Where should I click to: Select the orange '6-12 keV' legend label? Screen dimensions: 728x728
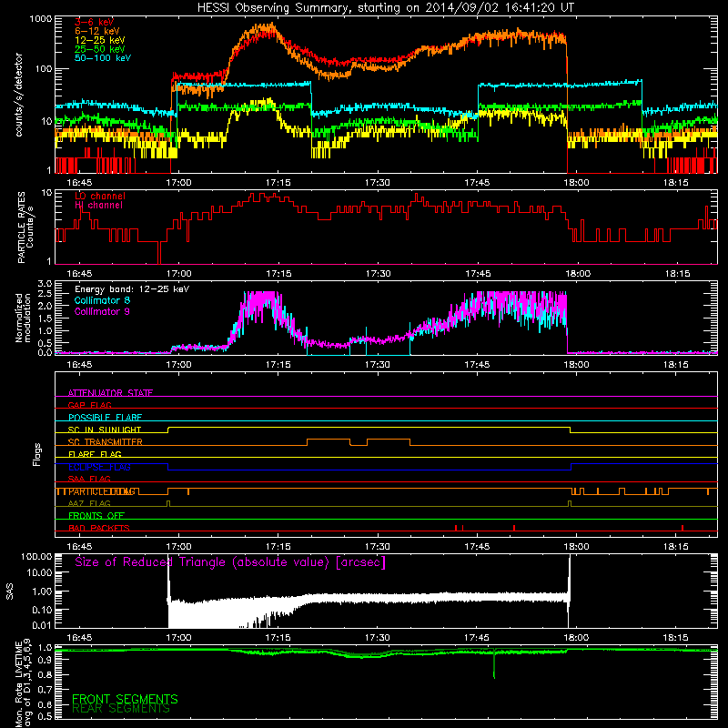pyautogui.click(x=97, y=31)
